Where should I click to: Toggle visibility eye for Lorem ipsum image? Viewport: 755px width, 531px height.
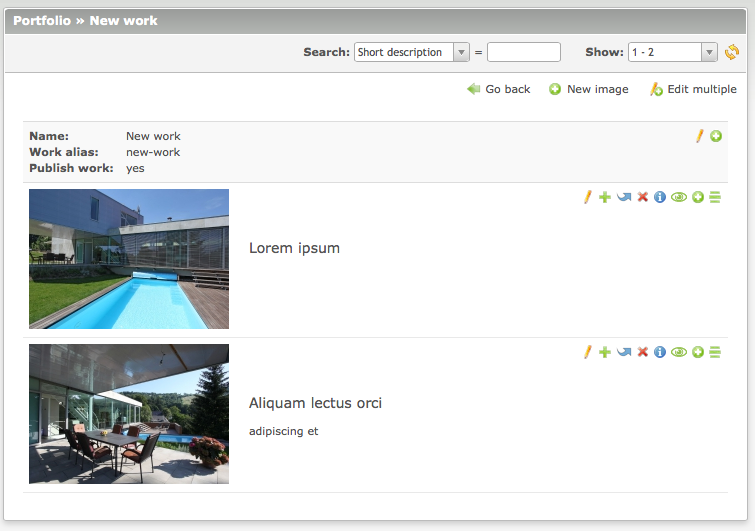coord(679,198)
